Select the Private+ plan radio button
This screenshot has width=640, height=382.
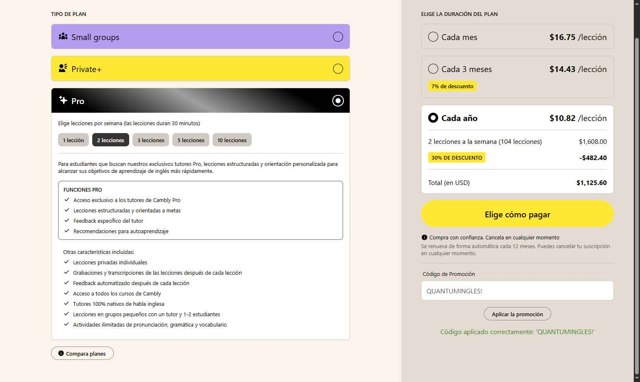point(338,69)
